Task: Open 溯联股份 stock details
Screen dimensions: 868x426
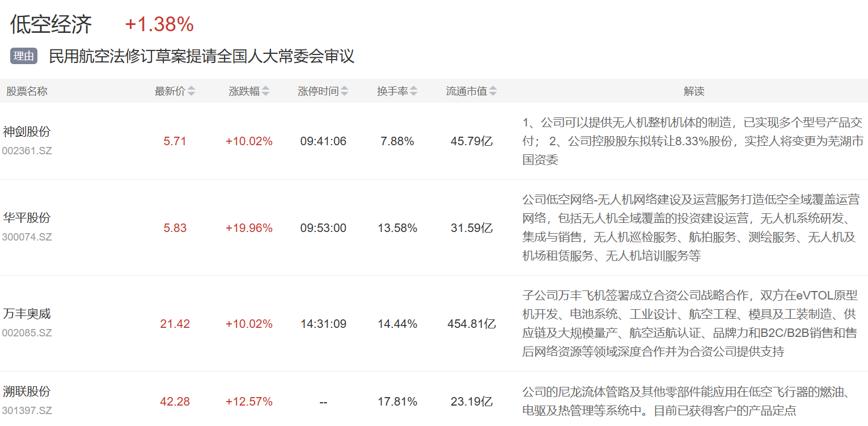Action: (x=27, y=391)
